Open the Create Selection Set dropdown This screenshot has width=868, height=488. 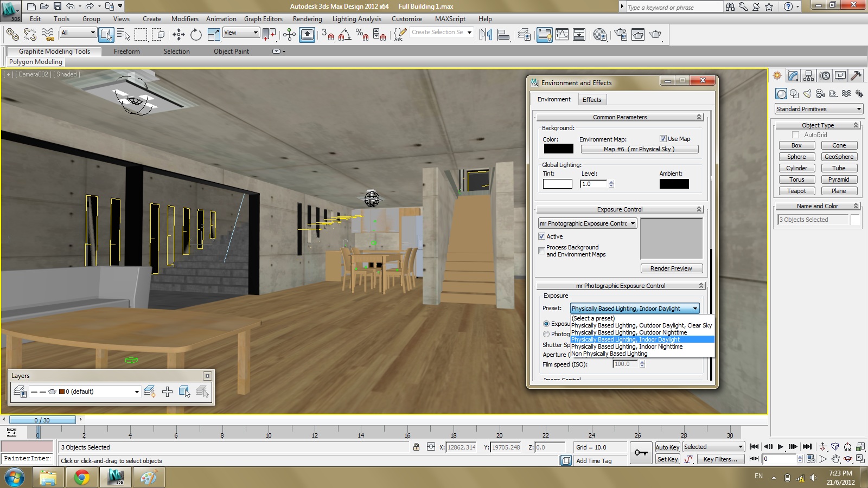click(442, 33)
